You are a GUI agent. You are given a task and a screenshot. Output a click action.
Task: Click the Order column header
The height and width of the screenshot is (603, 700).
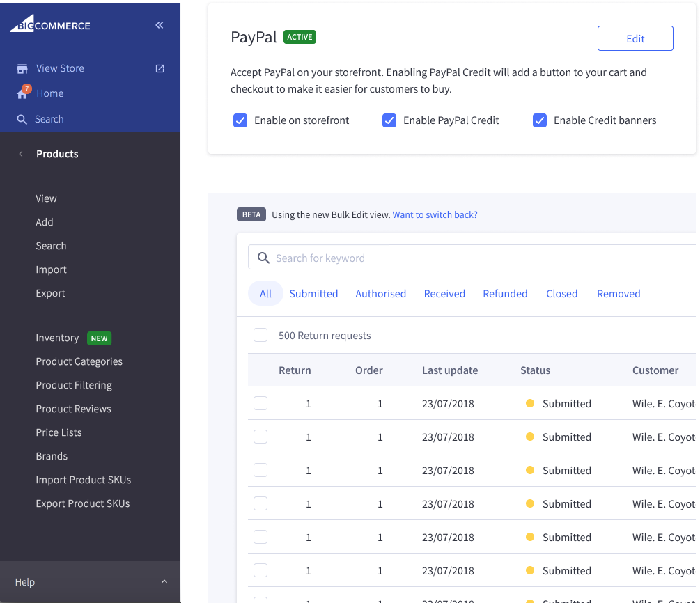pyautogui.click(x=368, y=370)
